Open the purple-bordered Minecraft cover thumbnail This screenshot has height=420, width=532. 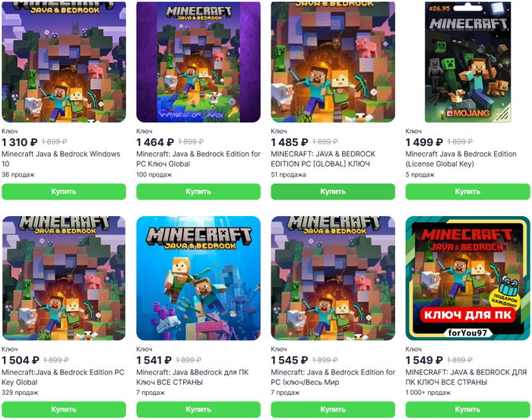[198, 62]
